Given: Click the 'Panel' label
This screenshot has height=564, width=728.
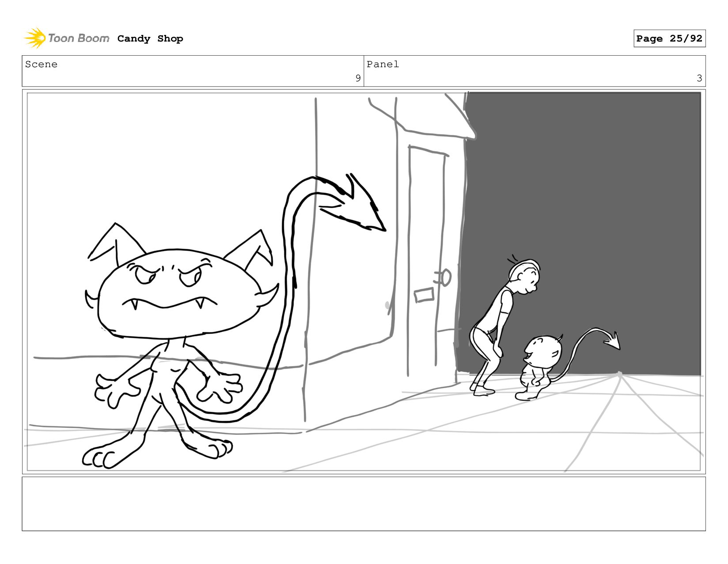Looking at the screenshot, I should tap(383, 65).
